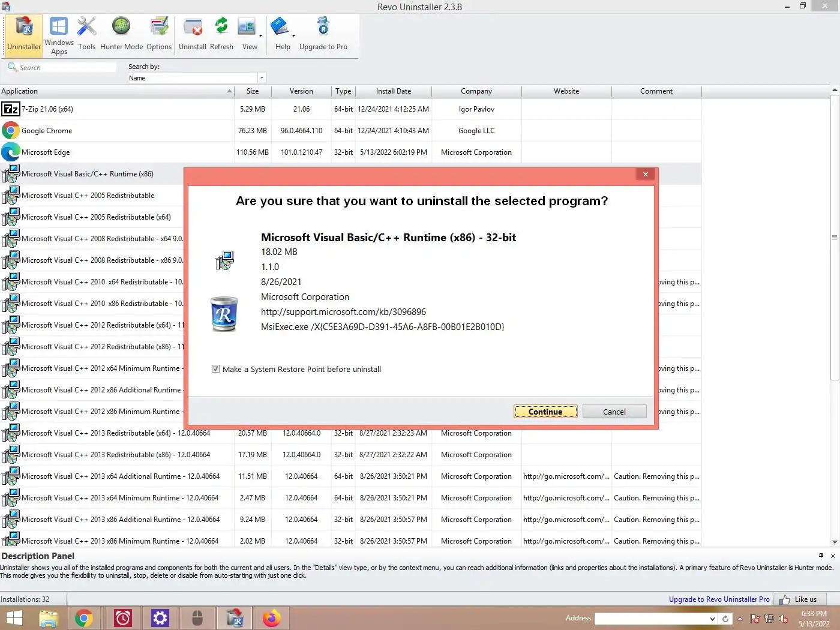Show hidden tray icons arrow
The height and width of the screenshot is (630, 840).
click(x=740, y=619)
